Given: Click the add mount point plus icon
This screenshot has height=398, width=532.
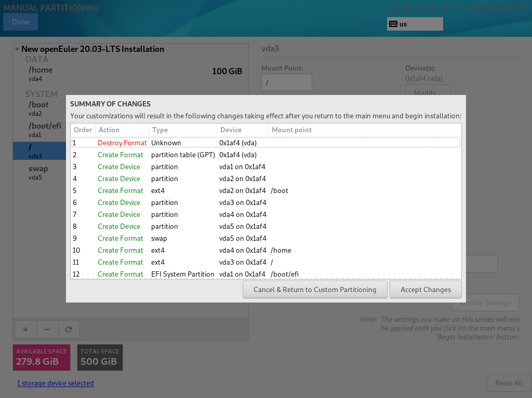Looking at the screenshot, I should point(25,330).
